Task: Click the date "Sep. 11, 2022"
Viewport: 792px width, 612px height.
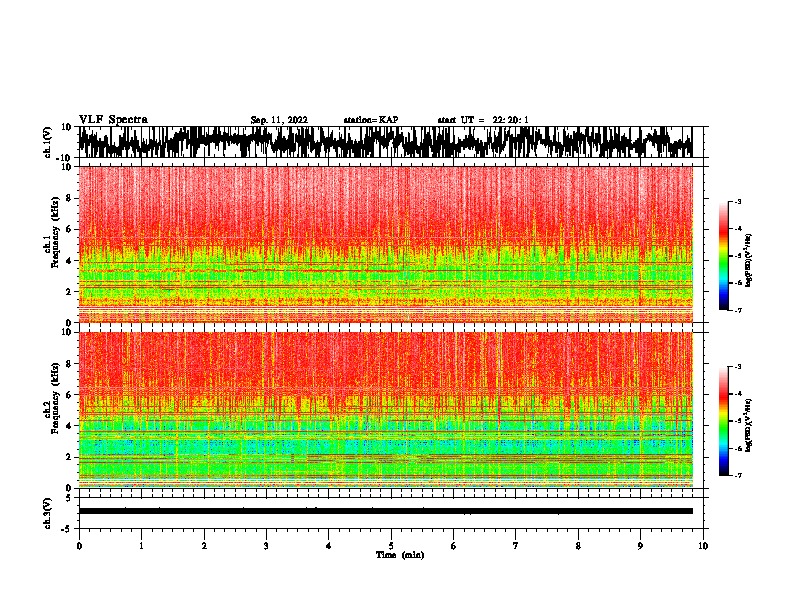Action: 279,120
